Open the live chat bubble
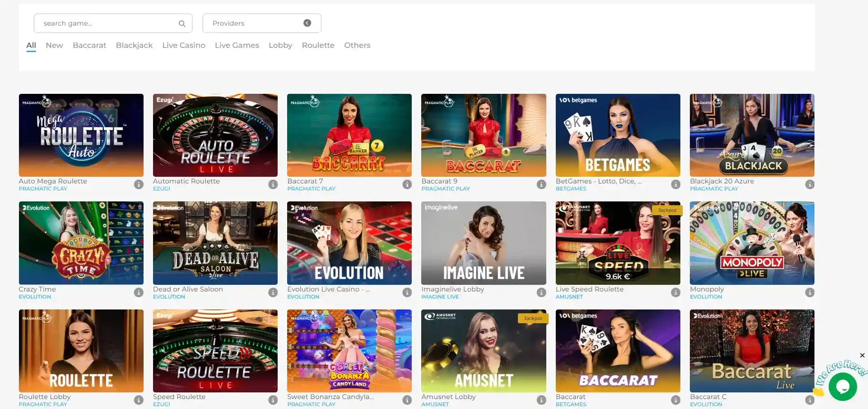The width and height of the screenshot is (868, 409). pos(843,387)
